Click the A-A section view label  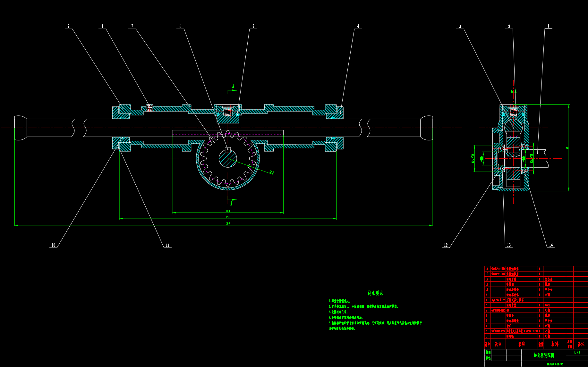pyautogui.click(x=514, y=91)
